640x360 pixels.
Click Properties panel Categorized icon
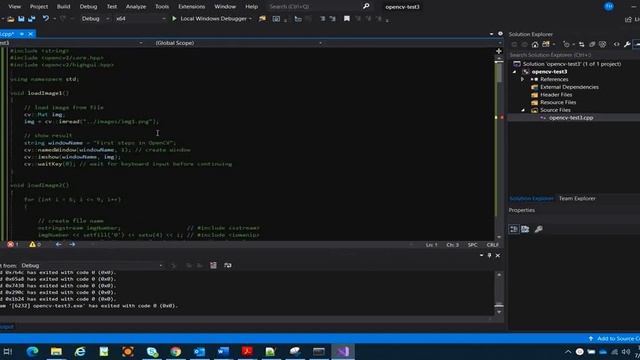coord(514,229)
